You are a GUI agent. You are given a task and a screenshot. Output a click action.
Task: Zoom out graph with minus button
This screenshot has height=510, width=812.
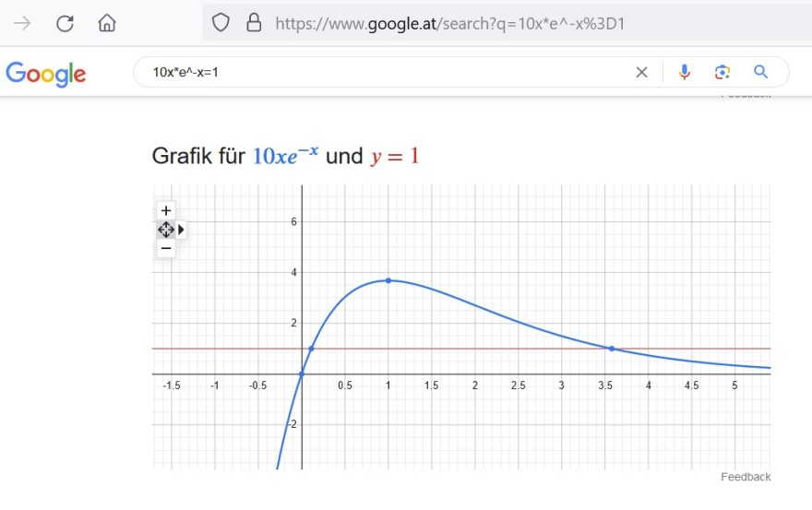click(x=166, y=248)
